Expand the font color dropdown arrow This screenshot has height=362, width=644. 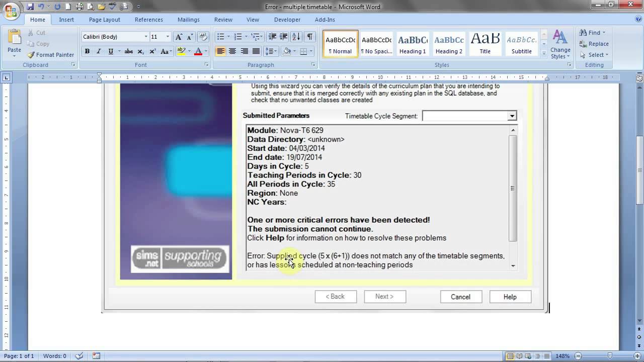click(206, 51)
